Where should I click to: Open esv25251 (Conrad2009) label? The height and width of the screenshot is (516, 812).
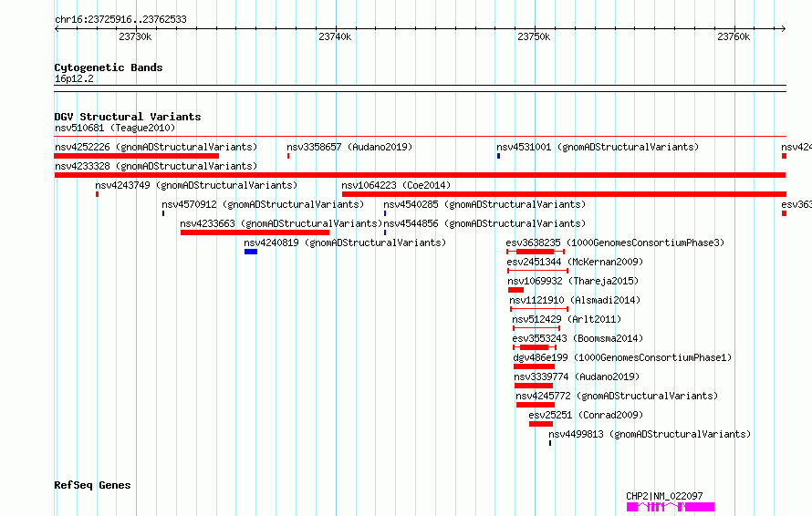pyautogui.click(x=586, y=415)
